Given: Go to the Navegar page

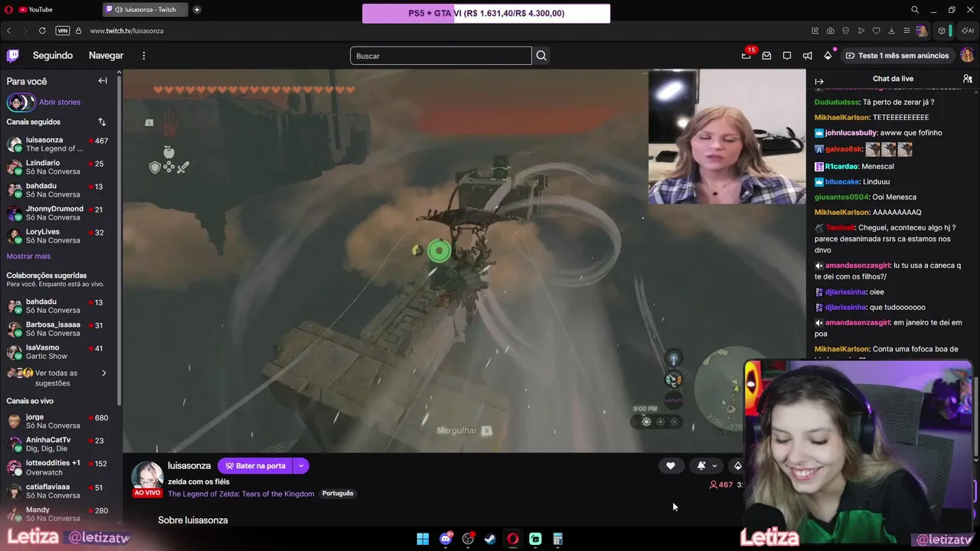Looking at the screenshot, I should pyautogui.click(x=106, y=55).
